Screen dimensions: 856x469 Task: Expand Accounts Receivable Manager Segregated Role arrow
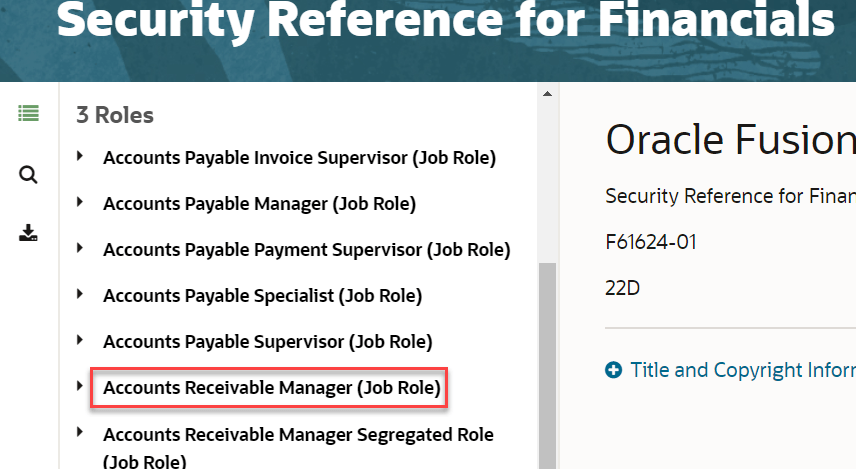click(x=80, y=432)
